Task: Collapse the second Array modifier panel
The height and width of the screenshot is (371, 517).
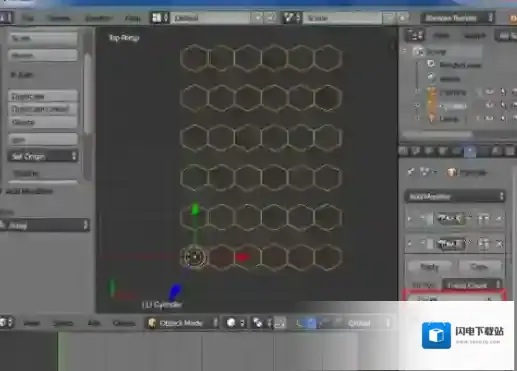Action: click(410, 244)
